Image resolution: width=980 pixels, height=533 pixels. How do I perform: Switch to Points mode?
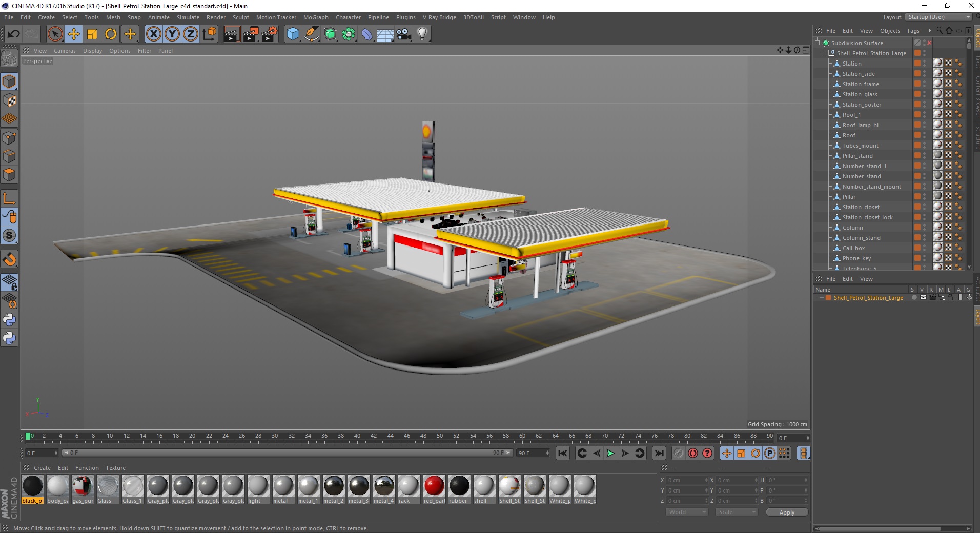pyautogui.click(x=9, y=138)
